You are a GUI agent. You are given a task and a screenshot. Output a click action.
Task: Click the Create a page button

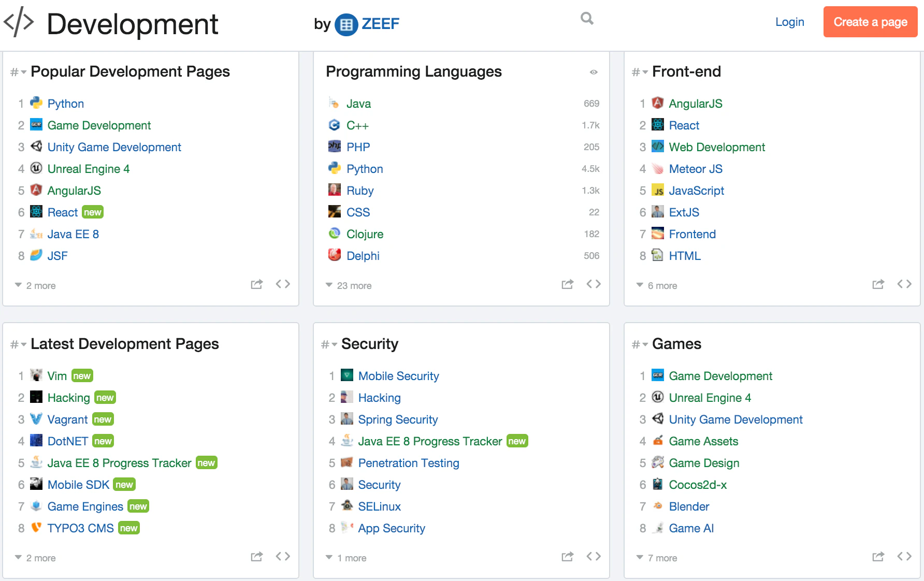(x=870, y=22)
